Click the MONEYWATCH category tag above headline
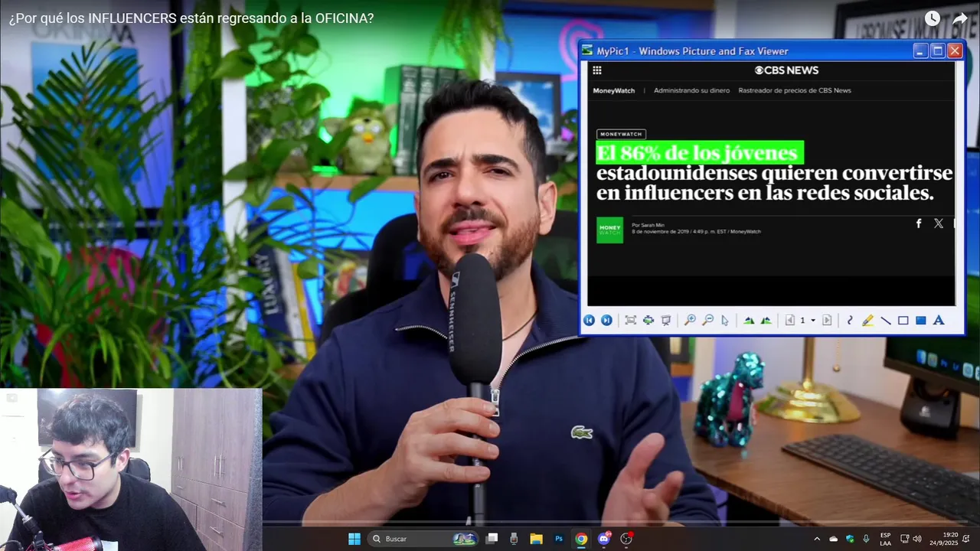 point(621,134)
